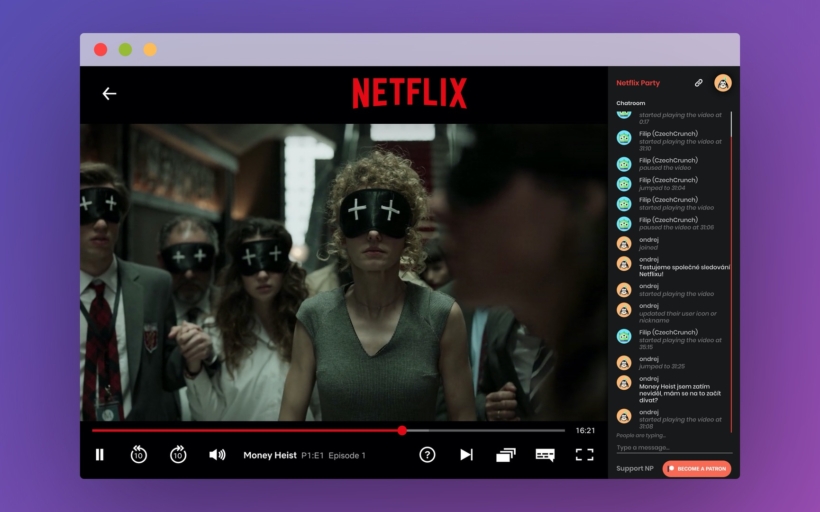
Task: Rewind 10 seconds
Action: pos(138,455)
